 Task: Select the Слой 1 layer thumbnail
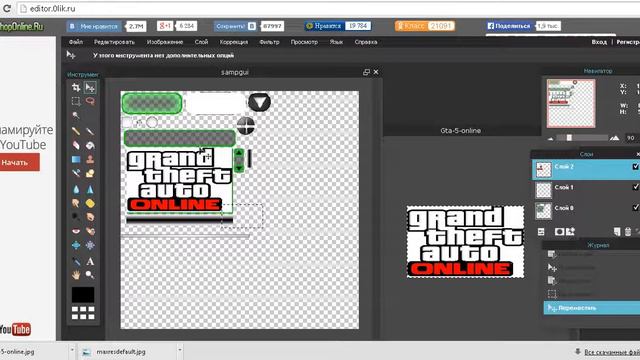[543, 190]
